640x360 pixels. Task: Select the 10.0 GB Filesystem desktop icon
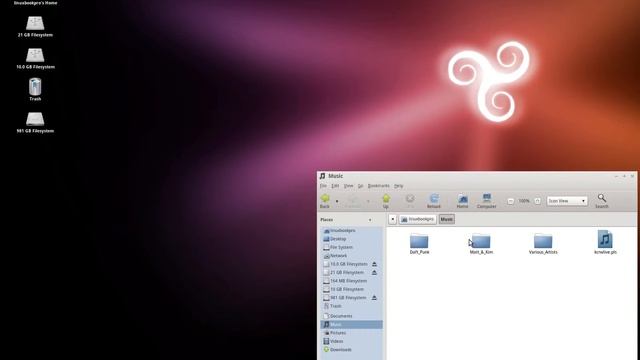(35, 58)
